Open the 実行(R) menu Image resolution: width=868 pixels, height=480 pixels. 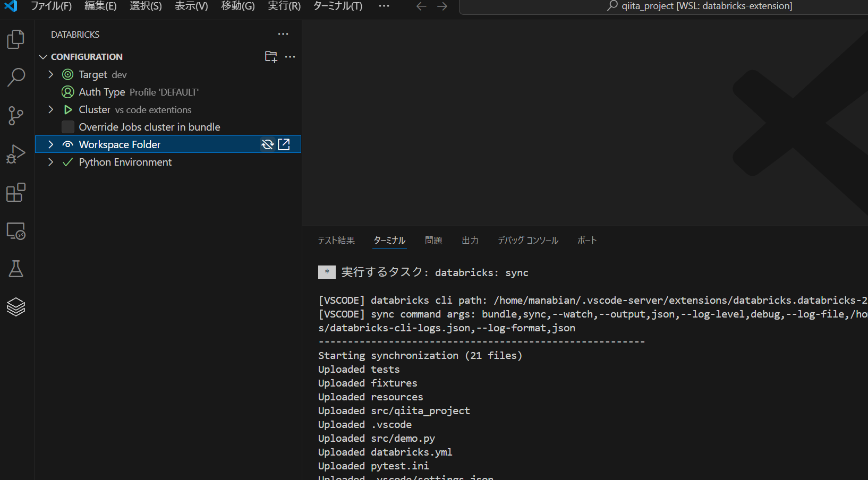point(284,6)
